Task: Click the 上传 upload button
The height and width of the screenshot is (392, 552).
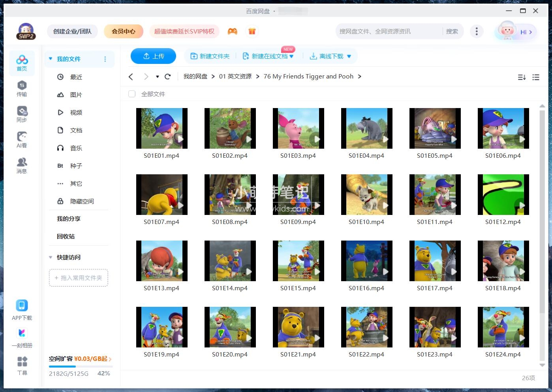Action: coord(153,56)
